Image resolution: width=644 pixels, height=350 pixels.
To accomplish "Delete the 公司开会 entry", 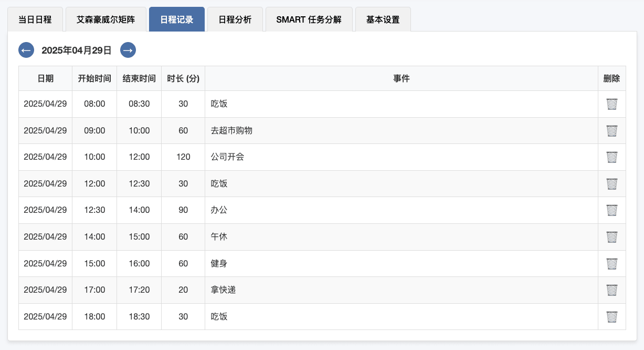I will [611, 157].
